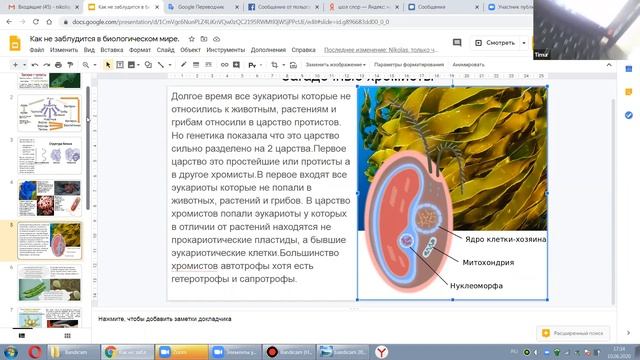Click the last edit history link

click(381, 50)
